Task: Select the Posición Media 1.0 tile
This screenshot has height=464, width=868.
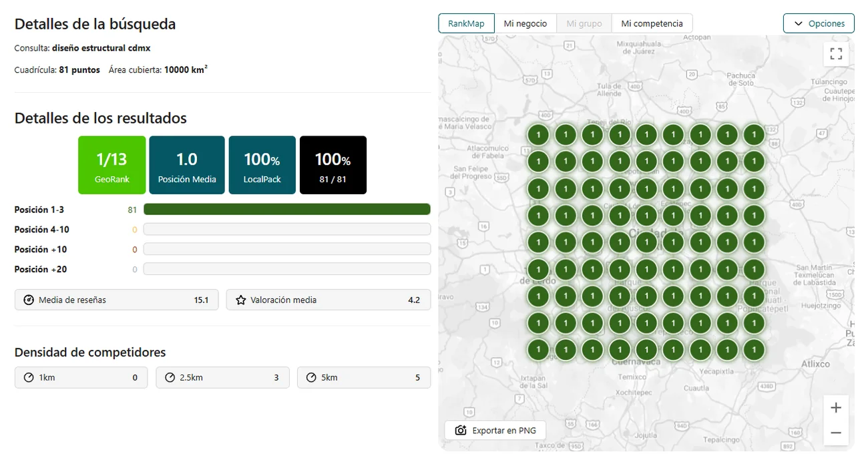Action: 187,165
